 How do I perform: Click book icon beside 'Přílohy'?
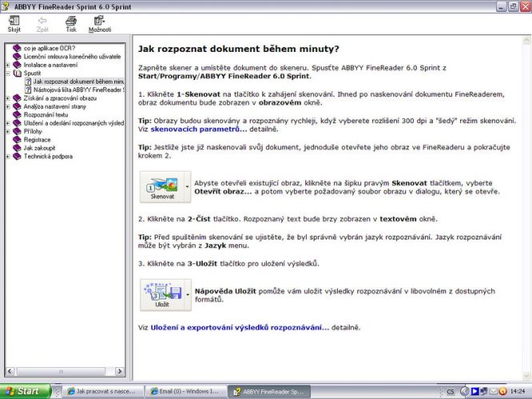pos(17,131)
